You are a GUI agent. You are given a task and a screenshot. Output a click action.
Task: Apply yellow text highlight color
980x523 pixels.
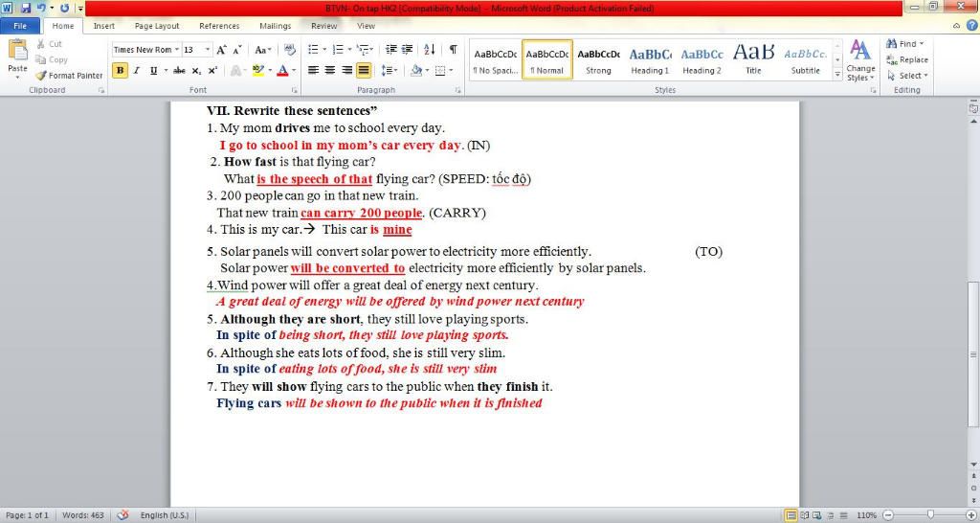coord(257,71)
